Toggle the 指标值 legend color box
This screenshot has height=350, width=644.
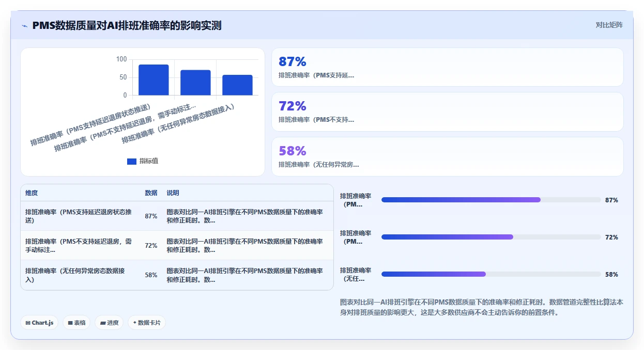[132, 161]
